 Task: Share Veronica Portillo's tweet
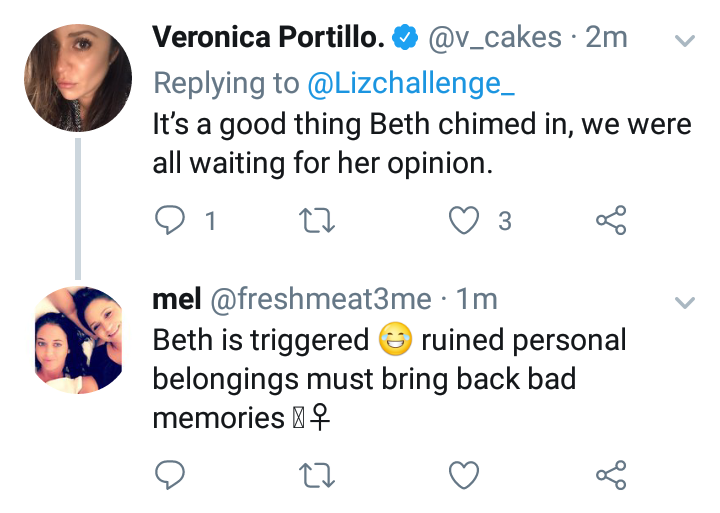611,220
